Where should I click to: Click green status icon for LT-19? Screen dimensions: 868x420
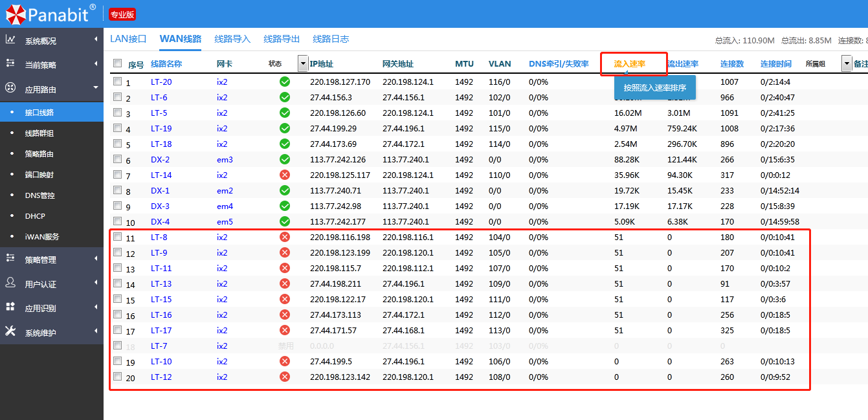tap(285, 129)
